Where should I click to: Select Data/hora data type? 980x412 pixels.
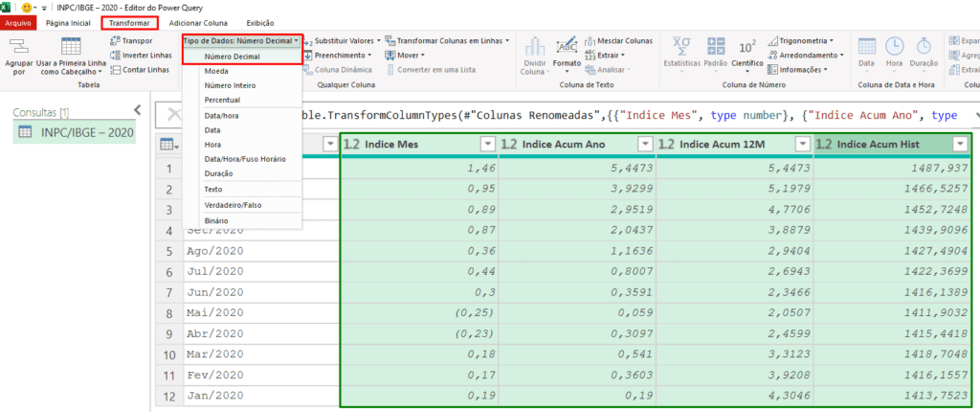[221, 116]
